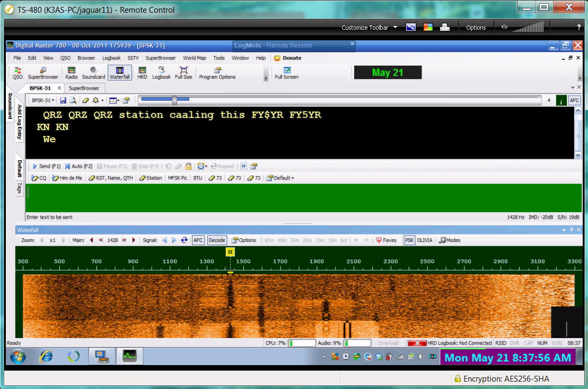Click the yellow M frequency marker
Viewport: 588px width, 389px height.
230,252
